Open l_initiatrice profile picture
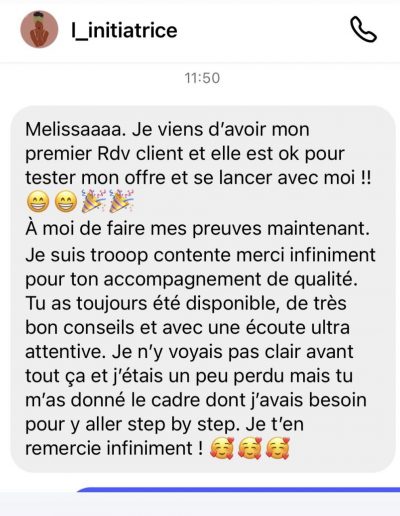Screen dimensions: 400x516 pos(39,29)
